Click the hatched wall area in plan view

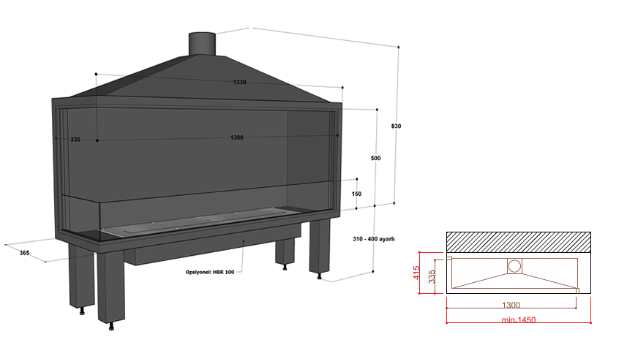point(519,241)
